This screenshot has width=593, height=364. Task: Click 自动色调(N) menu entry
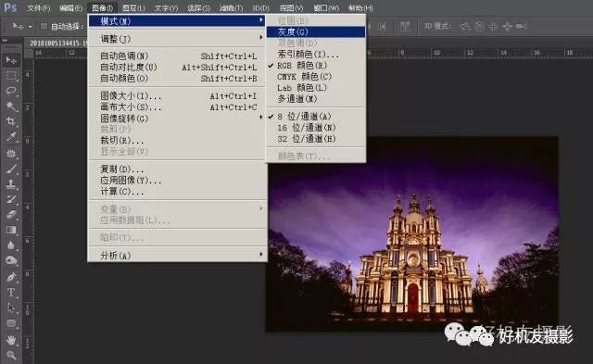tap(177, 56)
